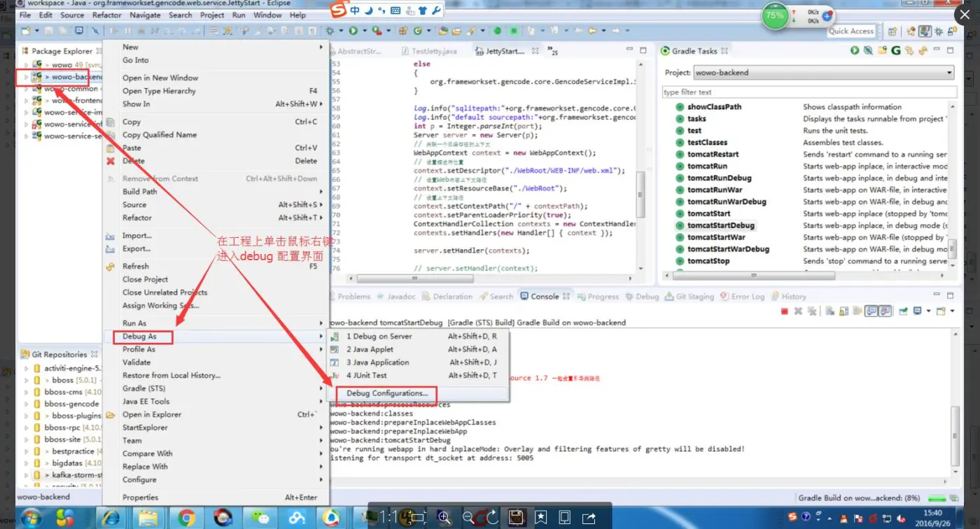
Task: Expand the activiti-engine repository node
Action: point(27,368)
